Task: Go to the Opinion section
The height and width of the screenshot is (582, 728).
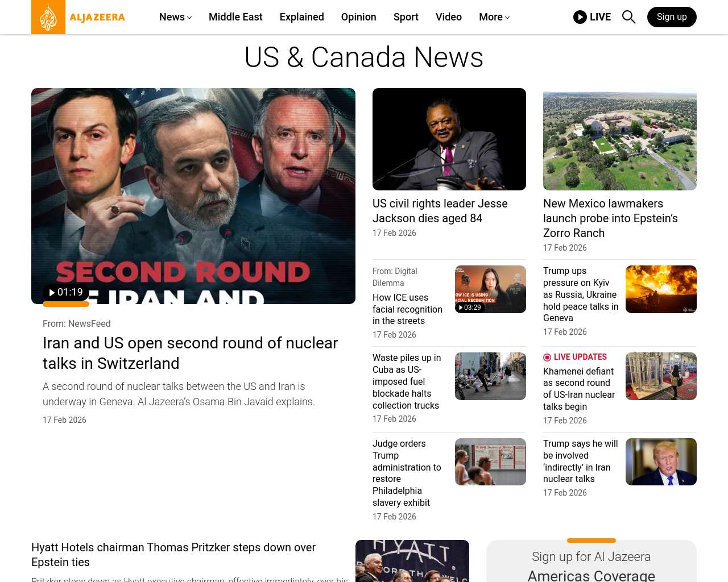Action: [358, 17]
